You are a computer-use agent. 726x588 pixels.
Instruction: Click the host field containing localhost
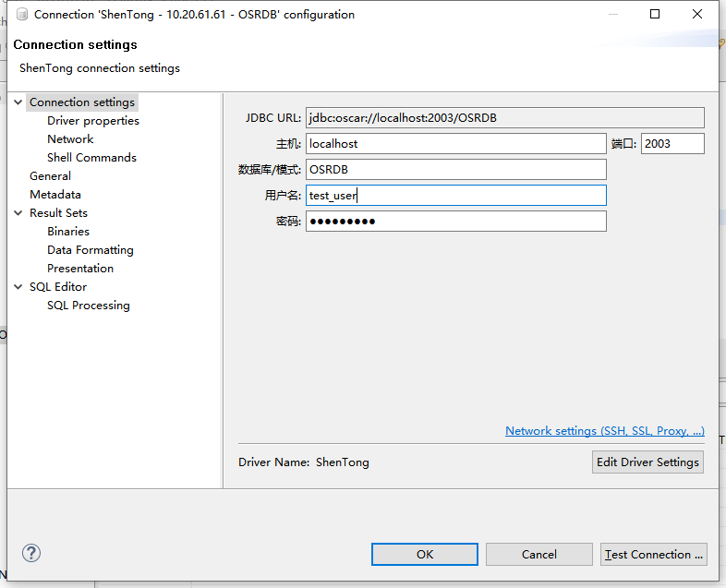[x=456, y=144]
